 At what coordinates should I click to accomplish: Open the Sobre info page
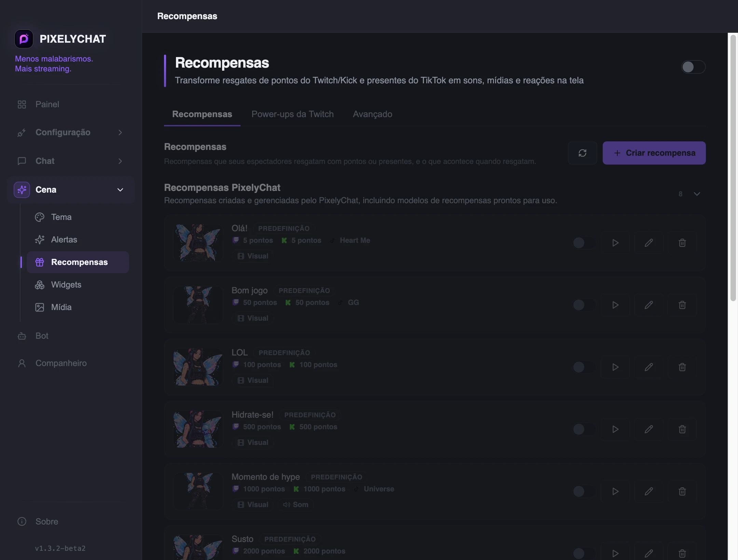(x=47, y=521)
